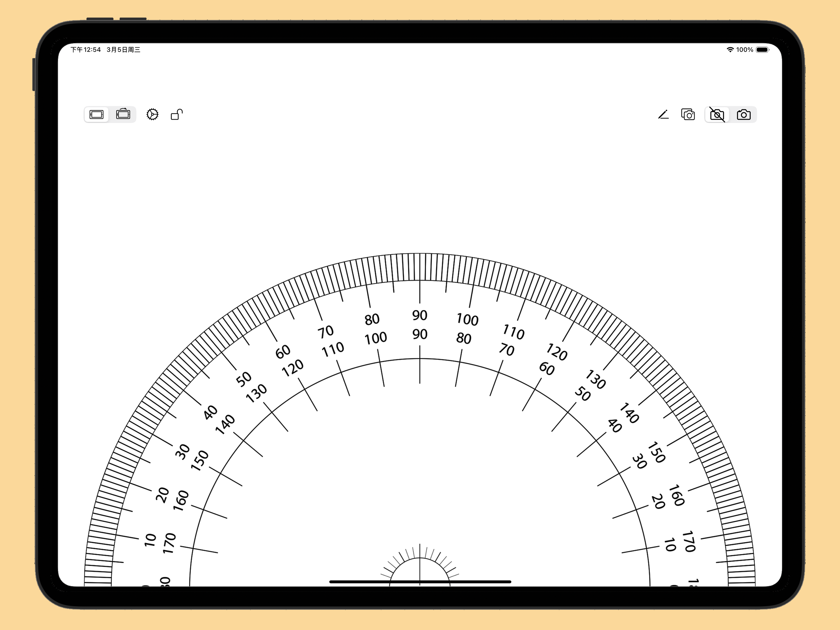Click inner-scale 20 label
The width and height of the screenshot is (840, 630).
pyautogui.click(x=658, y=501)
